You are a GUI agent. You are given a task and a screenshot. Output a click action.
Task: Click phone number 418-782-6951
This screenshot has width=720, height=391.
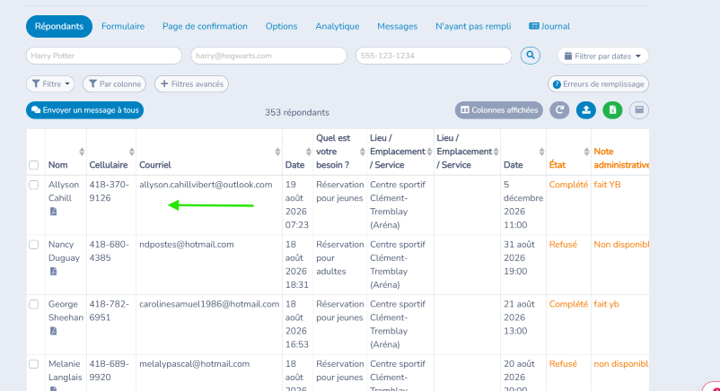point(109,311)
